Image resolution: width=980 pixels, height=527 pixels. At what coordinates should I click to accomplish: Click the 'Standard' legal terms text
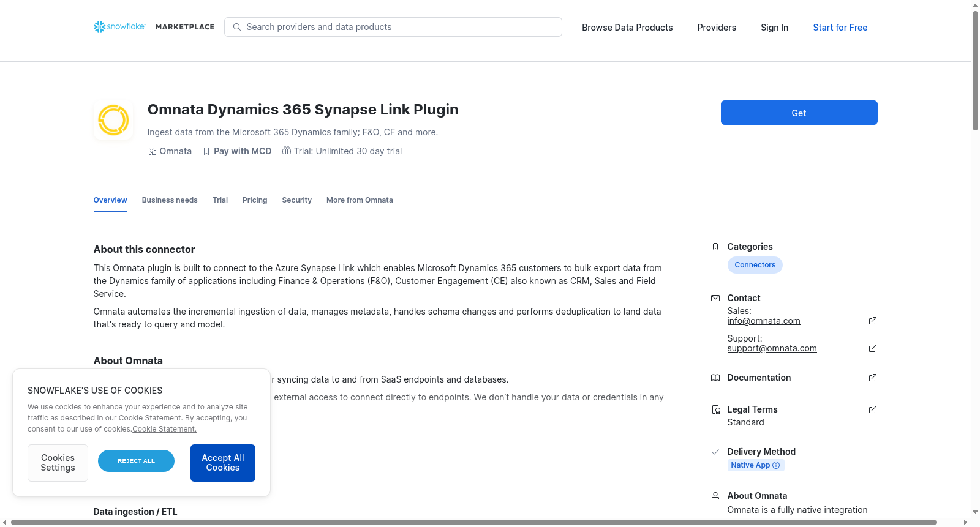[745, 422]
